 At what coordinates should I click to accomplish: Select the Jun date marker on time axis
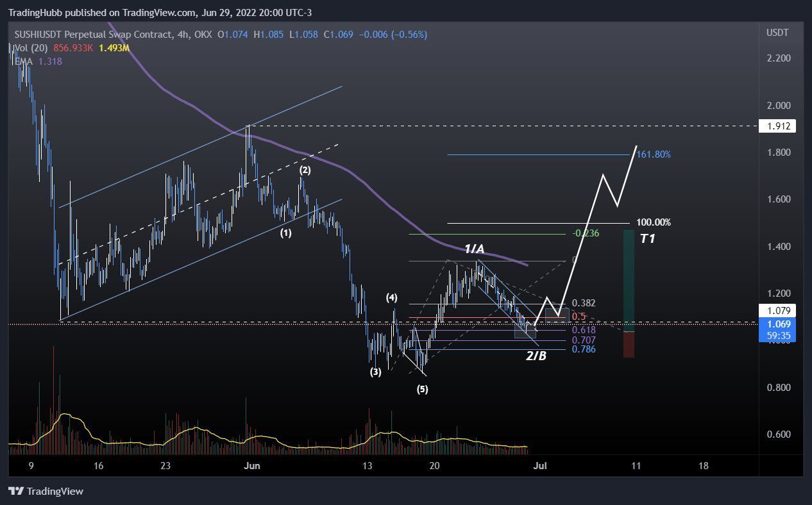click(x=252, y=466)
